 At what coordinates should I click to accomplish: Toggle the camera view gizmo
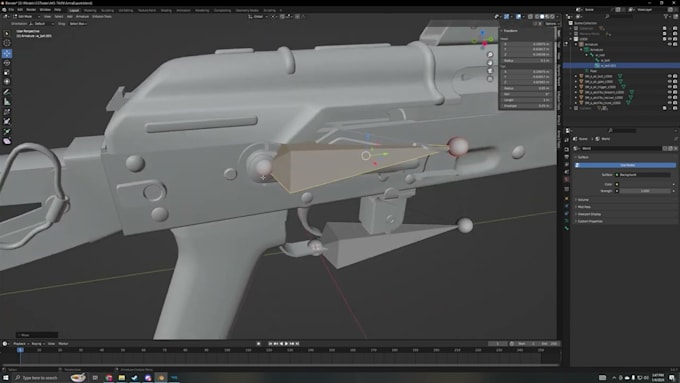490,70
